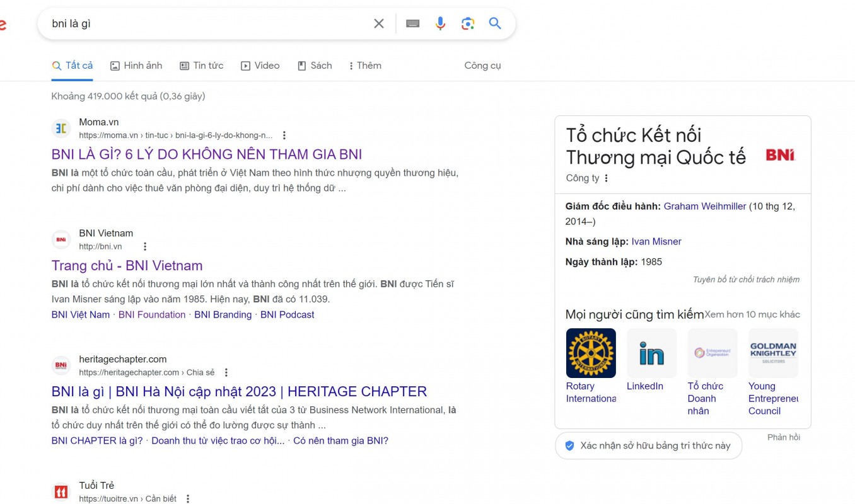The height and width of the screenshot is (504, 855).
Task: Open the on-screen keyboard input tool
Action: (413, 24)
